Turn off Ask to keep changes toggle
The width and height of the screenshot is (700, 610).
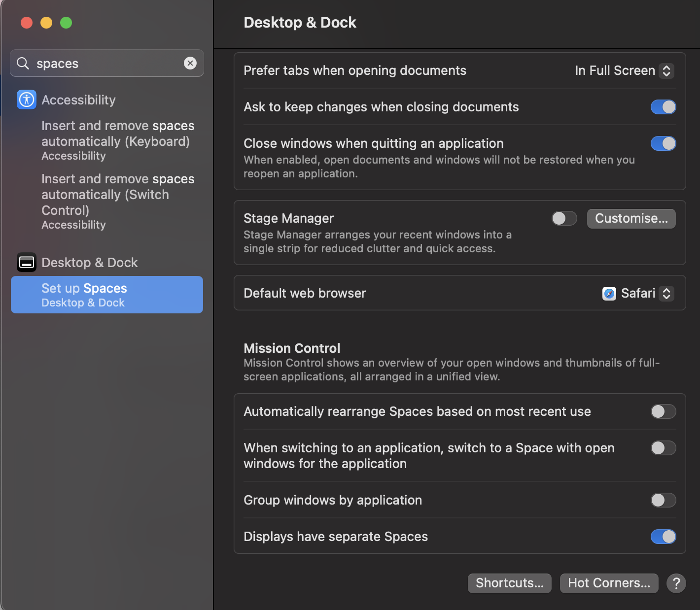(x=663, y=107)
